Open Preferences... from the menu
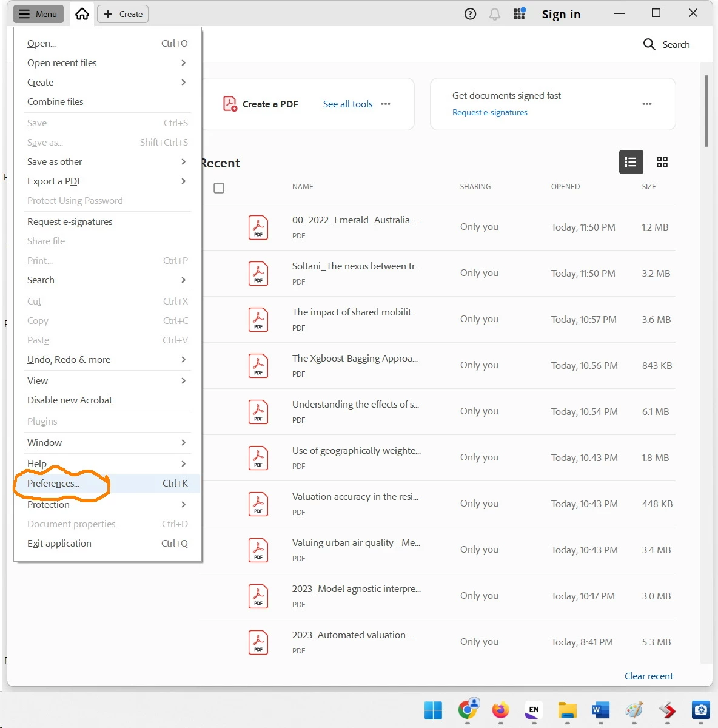The height and width of the screenshot is (728, 718). tap(107, 484)
